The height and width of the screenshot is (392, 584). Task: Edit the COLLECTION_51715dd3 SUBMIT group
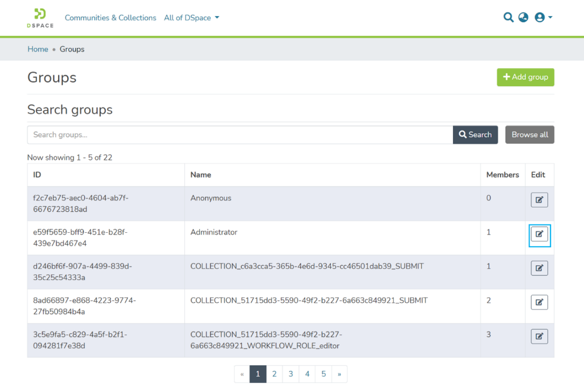tap(539, 302)
